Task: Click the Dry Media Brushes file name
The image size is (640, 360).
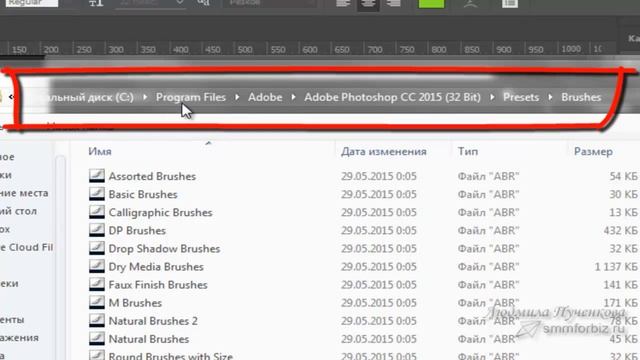Action: (x=156, y=267)
